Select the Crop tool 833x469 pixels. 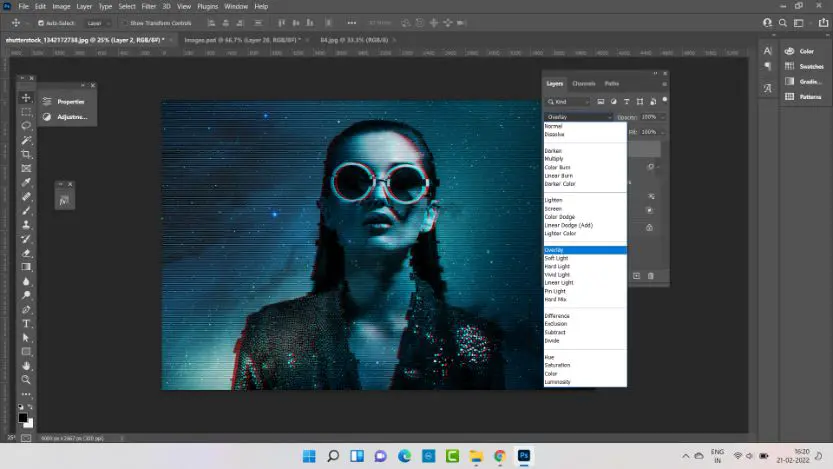27,154
